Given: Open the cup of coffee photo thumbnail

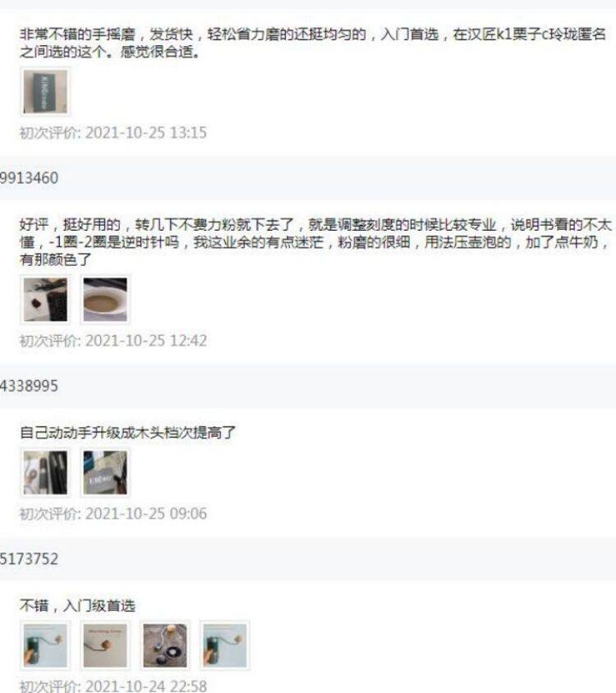Looking at the screenshot, I should click(x=105, y=299).
